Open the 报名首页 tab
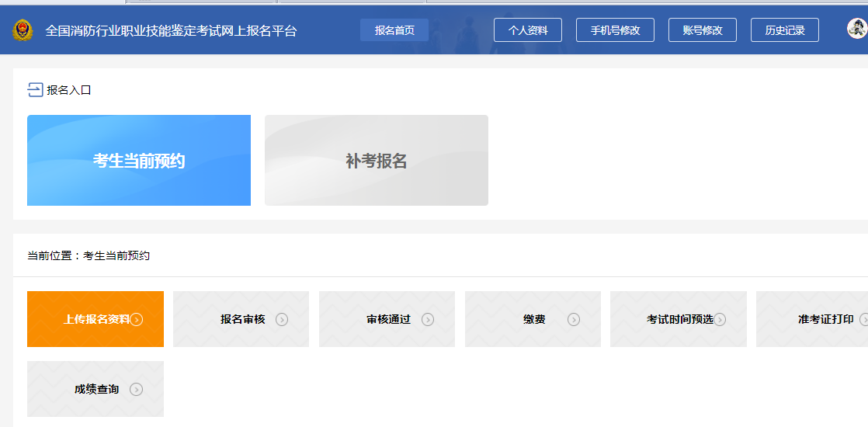This screenshot has height=427, width=868. coord(394,30)
